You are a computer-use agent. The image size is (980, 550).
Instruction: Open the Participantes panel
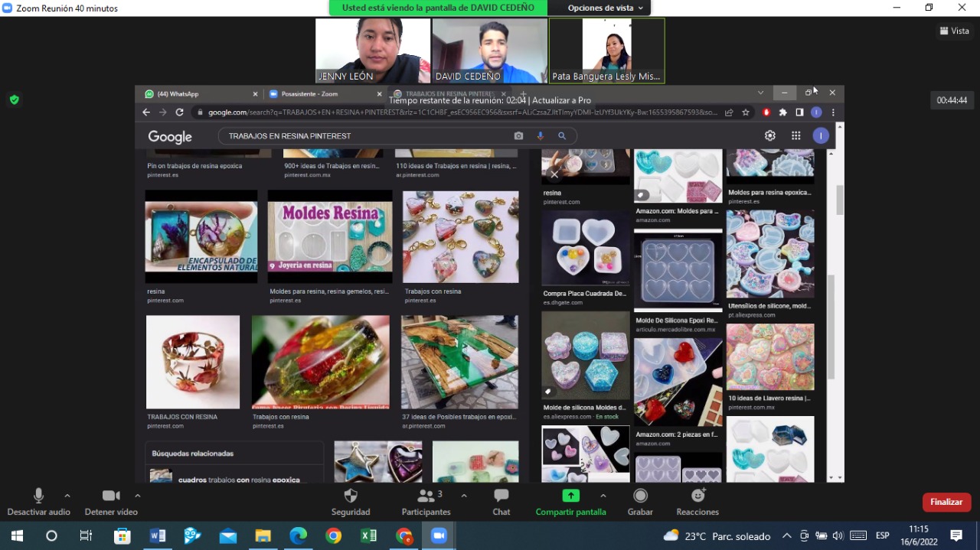click(x=426, y=496)
